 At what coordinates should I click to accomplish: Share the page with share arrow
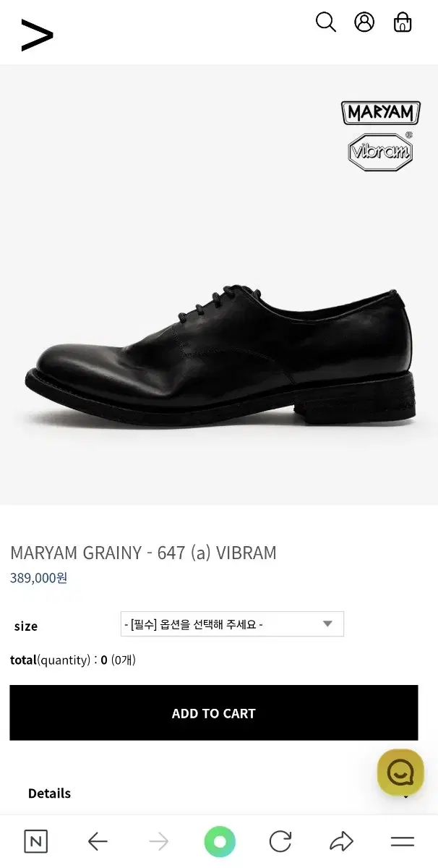click(341, 841)
